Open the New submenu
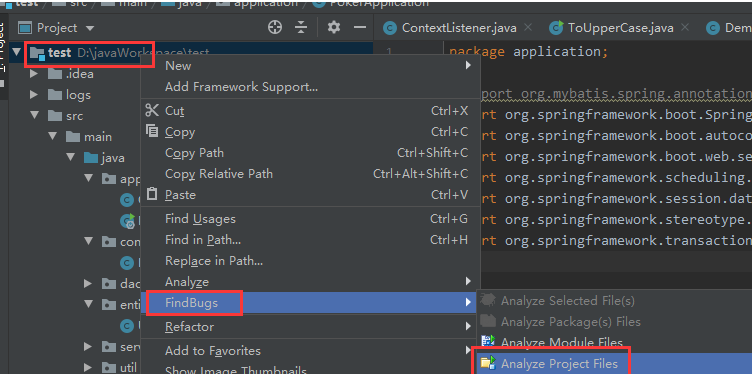Viewport: 753px width, 374px height. coord(310,66)
